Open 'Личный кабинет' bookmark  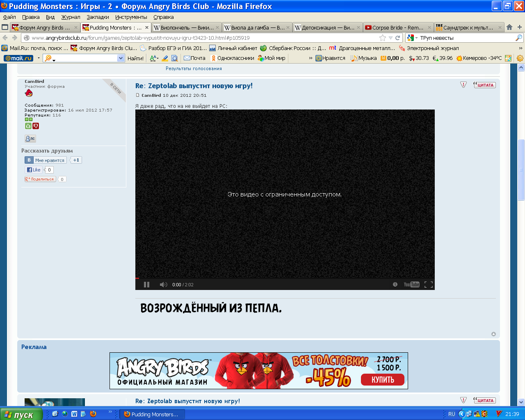point(233,48)
